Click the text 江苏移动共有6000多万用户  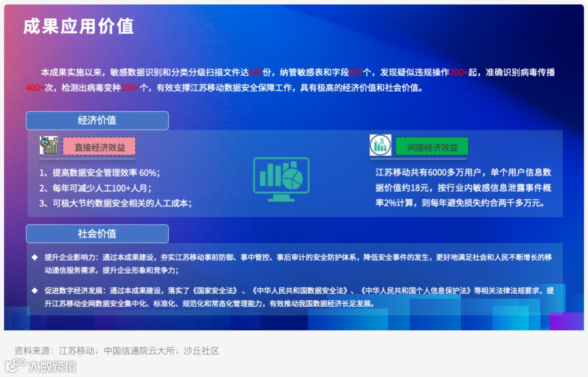tap(428, 172)
